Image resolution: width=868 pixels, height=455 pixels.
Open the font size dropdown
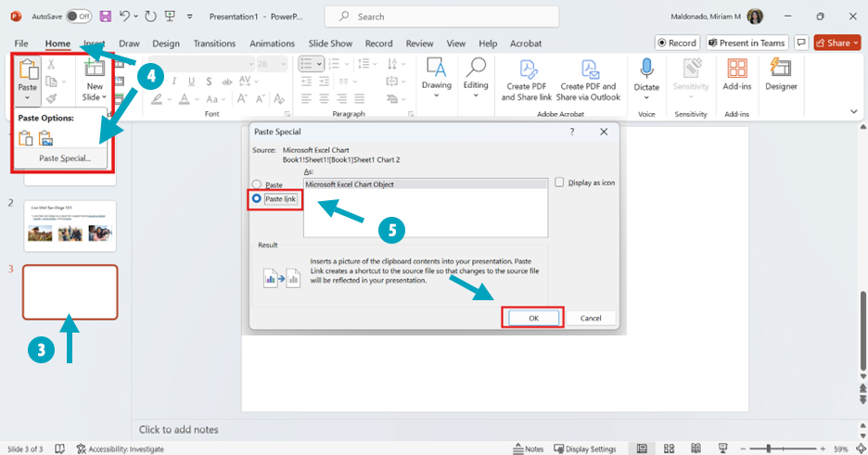284,64
